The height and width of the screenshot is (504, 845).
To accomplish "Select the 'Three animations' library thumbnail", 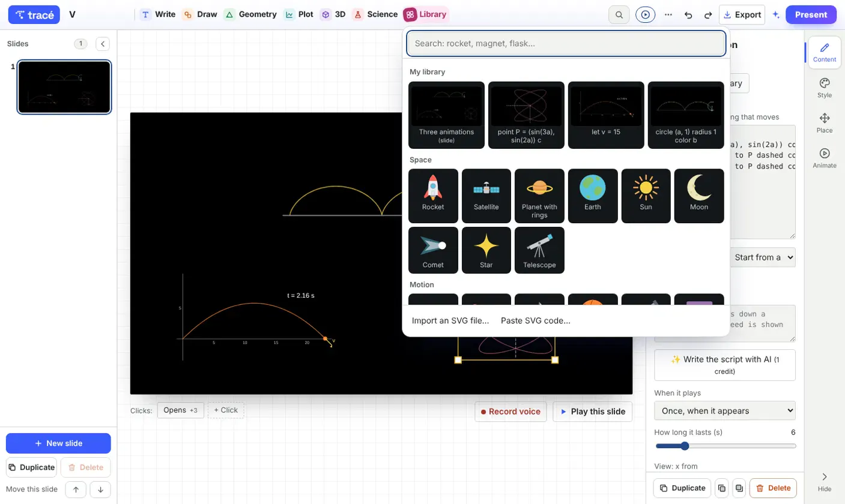I will [446, 115].
